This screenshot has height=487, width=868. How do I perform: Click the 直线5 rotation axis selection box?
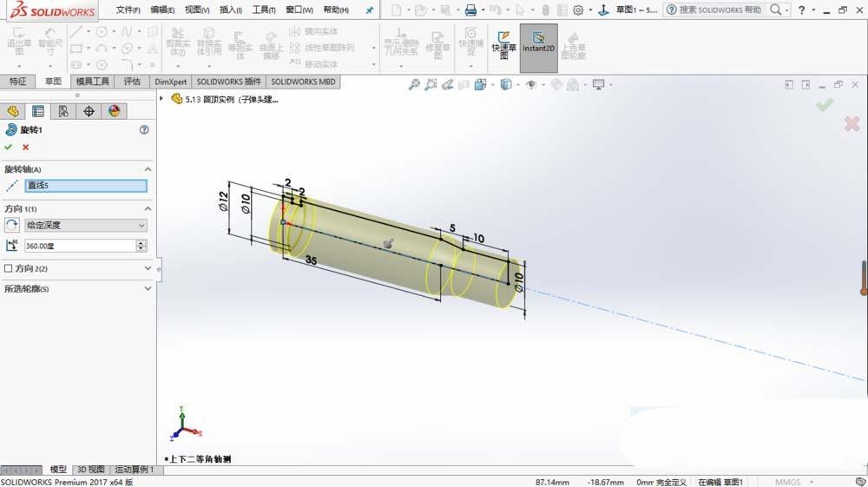pyautogui.click(x=86, y=186)
